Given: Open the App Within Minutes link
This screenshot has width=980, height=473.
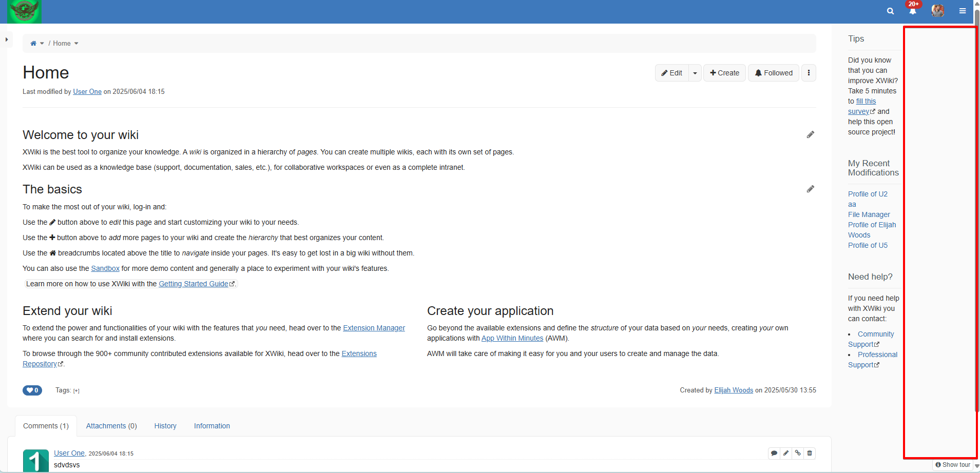Looking at the screenshot, I should (x=512, y=338).
